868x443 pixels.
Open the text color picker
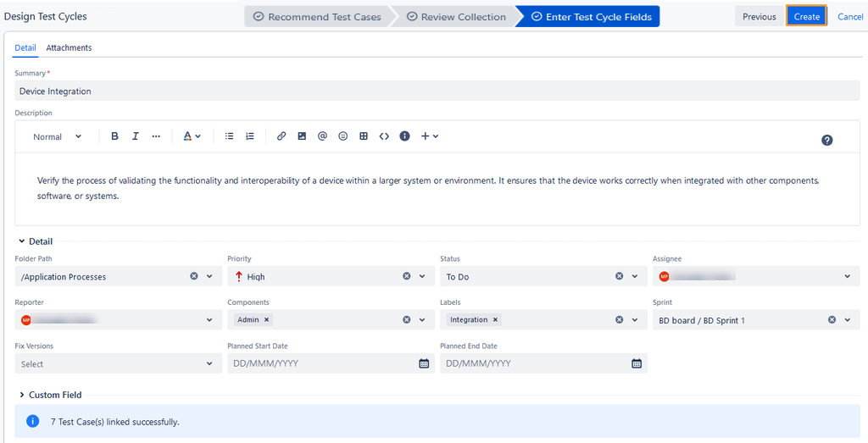pyautogui.click(x=192, y=136)
